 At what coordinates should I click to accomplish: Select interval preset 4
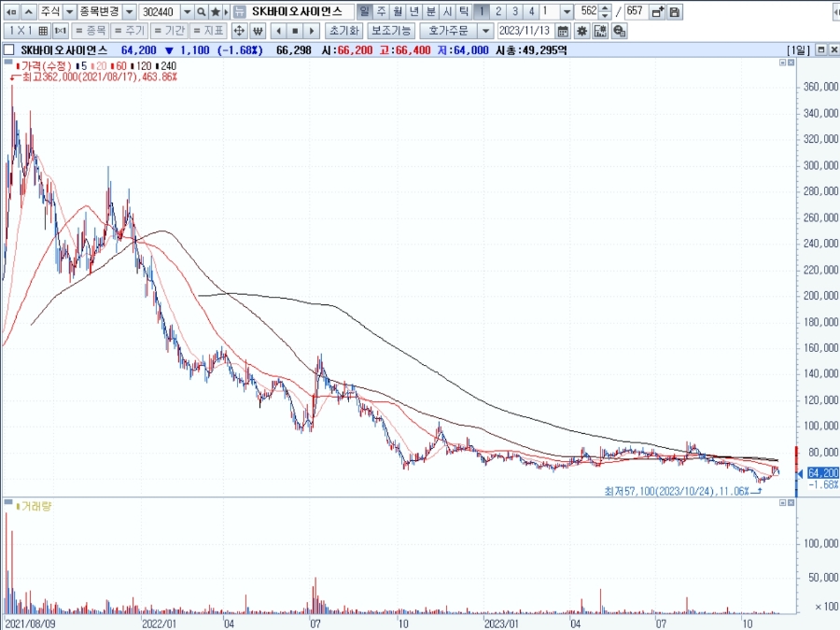click(531, 11)
